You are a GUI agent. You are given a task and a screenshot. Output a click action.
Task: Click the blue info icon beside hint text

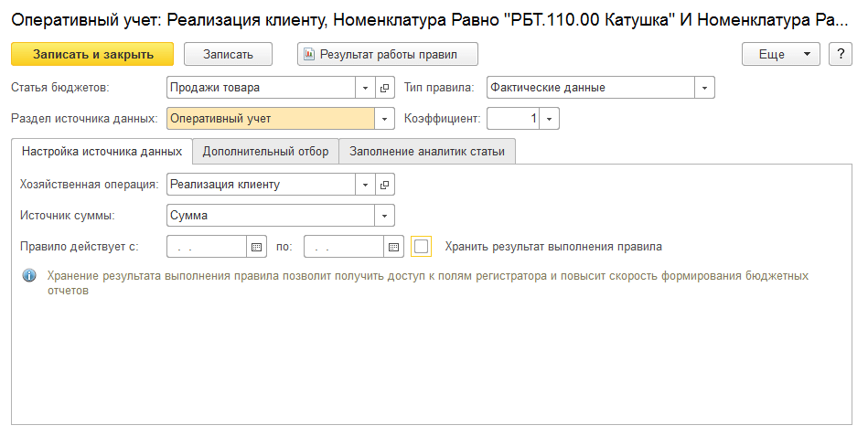(x=29, y=275)
